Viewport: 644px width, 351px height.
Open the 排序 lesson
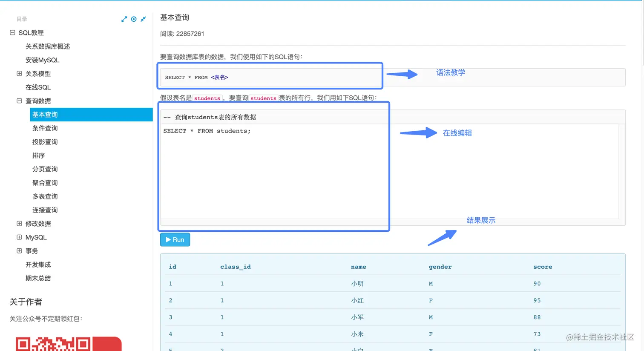(x=38, y=155)
